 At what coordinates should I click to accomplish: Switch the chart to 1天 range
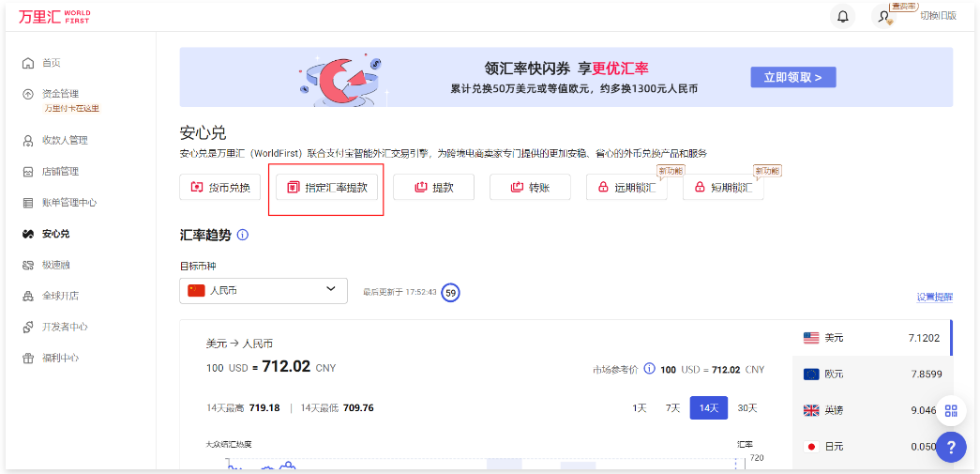pos(640,407)
